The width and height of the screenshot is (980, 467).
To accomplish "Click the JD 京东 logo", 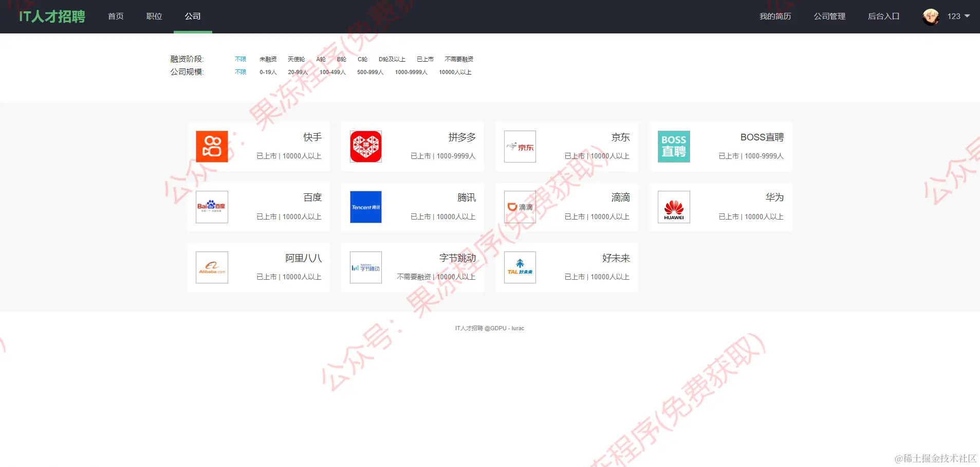I will [520, 147].
